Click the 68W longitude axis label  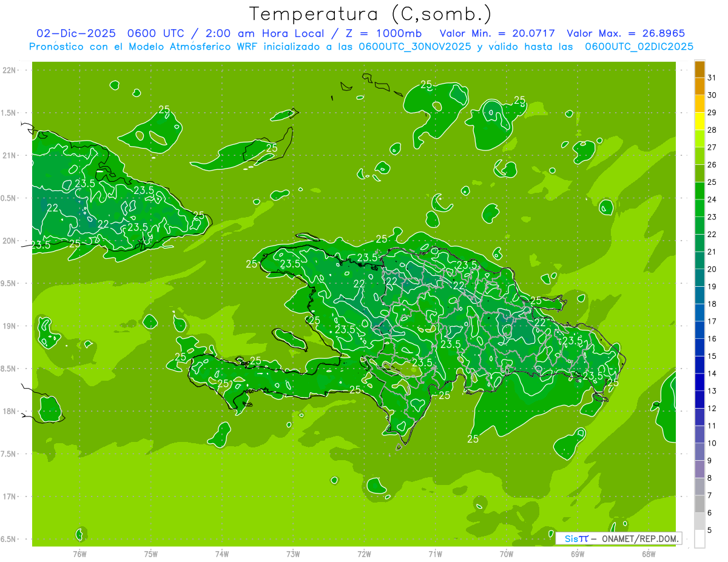point(649,554)
